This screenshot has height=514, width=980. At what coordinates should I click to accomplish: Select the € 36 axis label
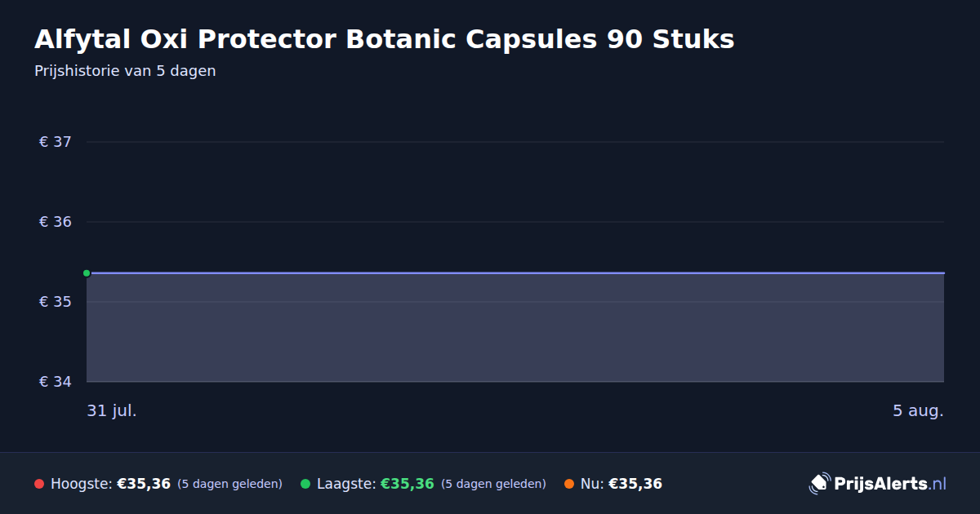coord(56,222)
